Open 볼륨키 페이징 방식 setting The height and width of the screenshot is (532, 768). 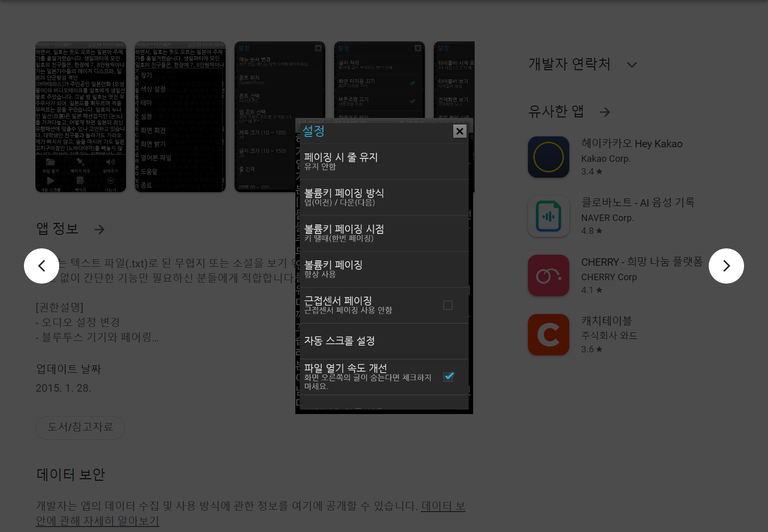point(384,197)
